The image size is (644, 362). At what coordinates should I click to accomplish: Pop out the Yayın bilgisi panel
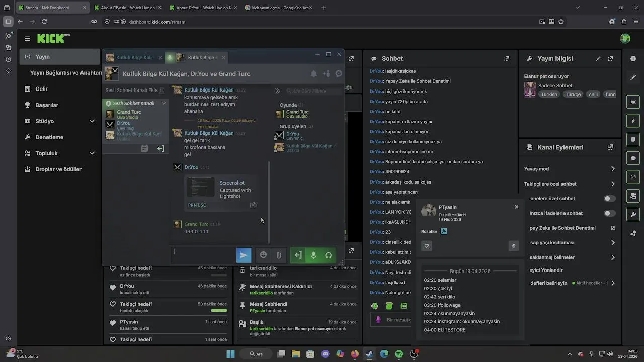610,59
